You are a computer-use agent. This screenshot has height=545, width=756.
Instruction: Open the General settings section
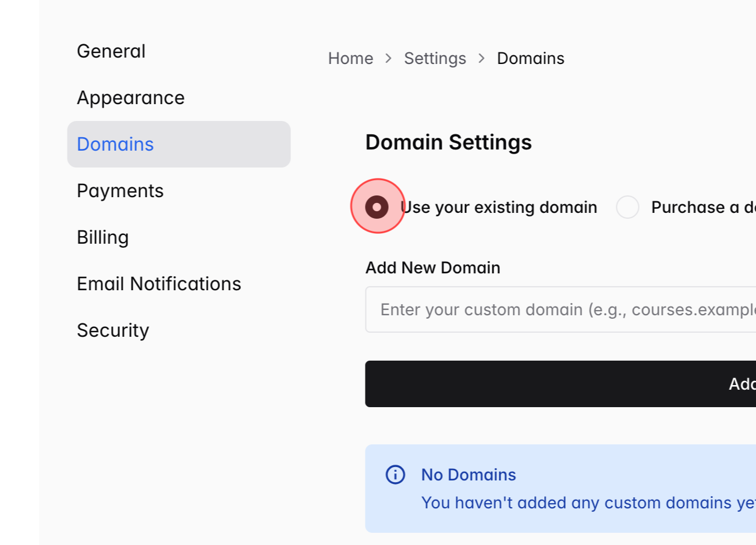coord(111,51)
